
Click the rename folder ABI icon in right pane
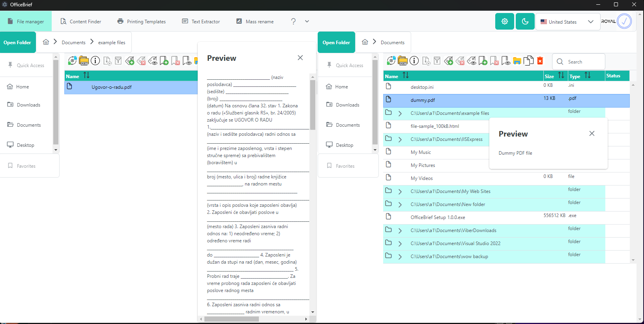click(x=402, y=61)
